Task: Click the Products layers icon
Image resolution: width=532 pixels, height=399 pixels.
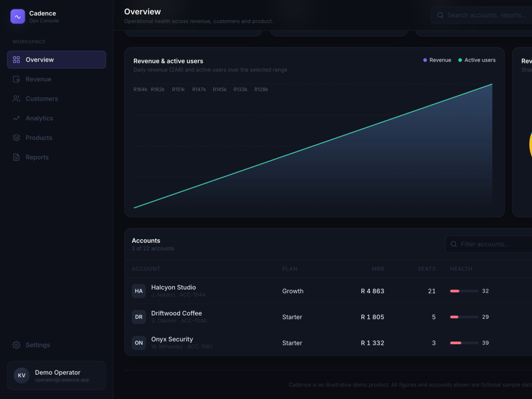Action: (16, 138)
